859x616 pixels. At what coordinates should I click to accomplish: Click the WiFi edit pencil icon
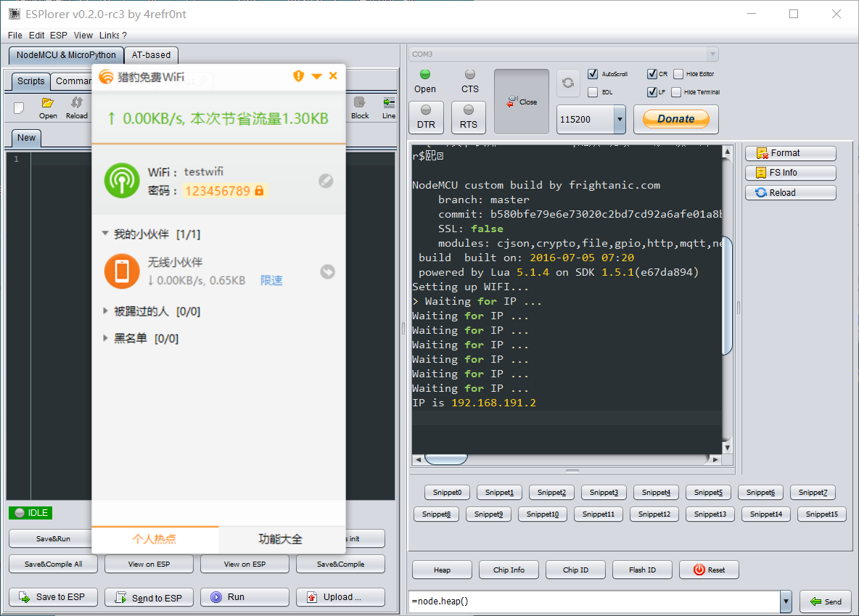point(326,181)
